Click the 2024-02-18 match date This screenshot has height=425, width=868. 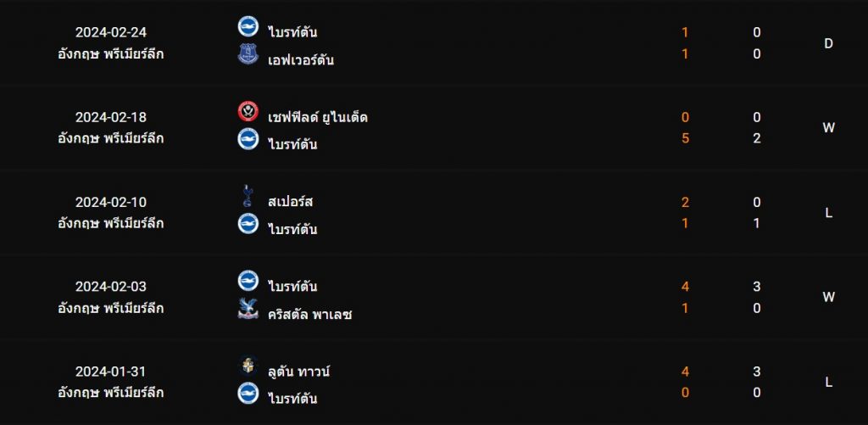[111, 117]
